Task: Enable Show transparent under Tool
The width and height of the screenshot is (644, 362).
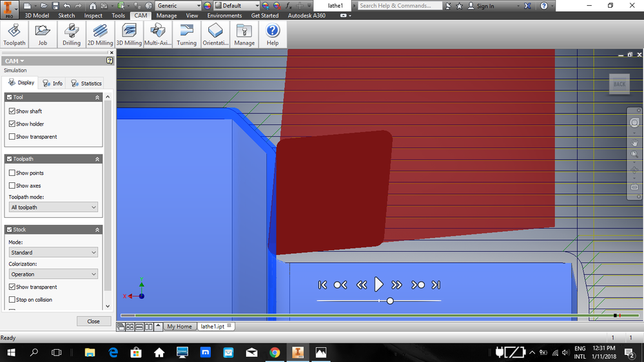Action: coord(12,137)
